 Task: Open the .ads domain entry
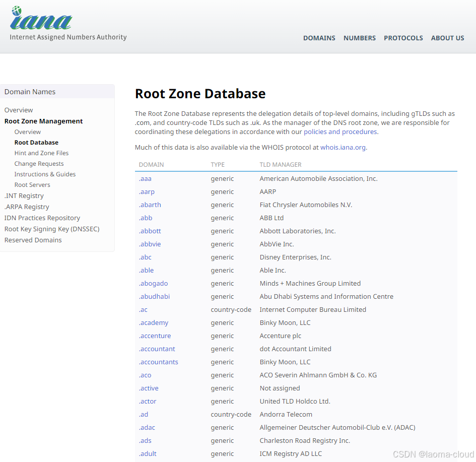coord(145,440)
